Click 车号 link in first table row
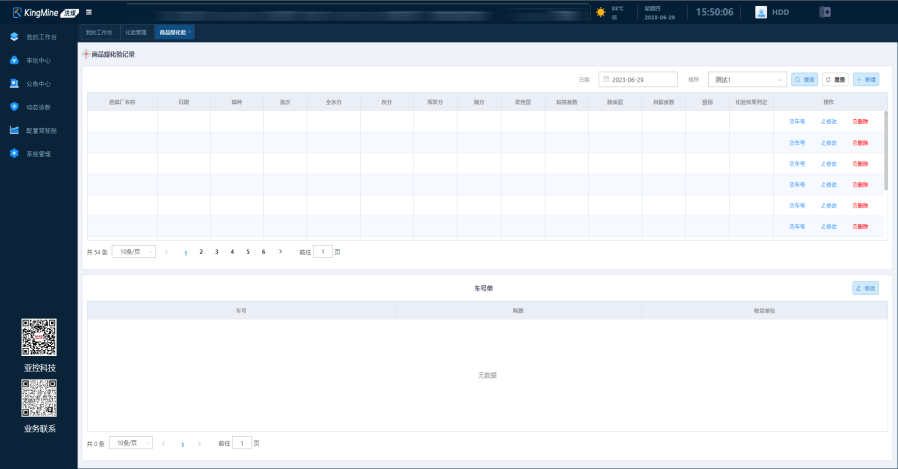Image resolution: width=898 pixels, height=469 pixels. [x=797, y=121]
